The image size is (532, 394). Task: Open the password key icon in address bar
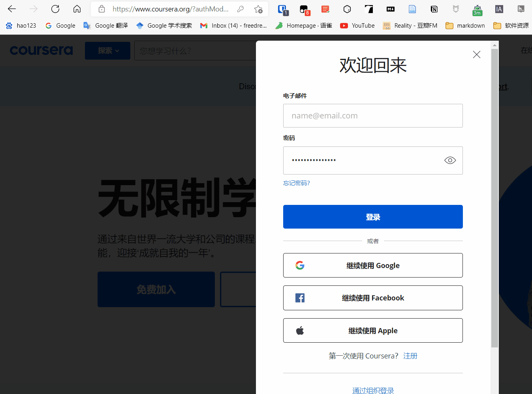(x=240, y=9)
